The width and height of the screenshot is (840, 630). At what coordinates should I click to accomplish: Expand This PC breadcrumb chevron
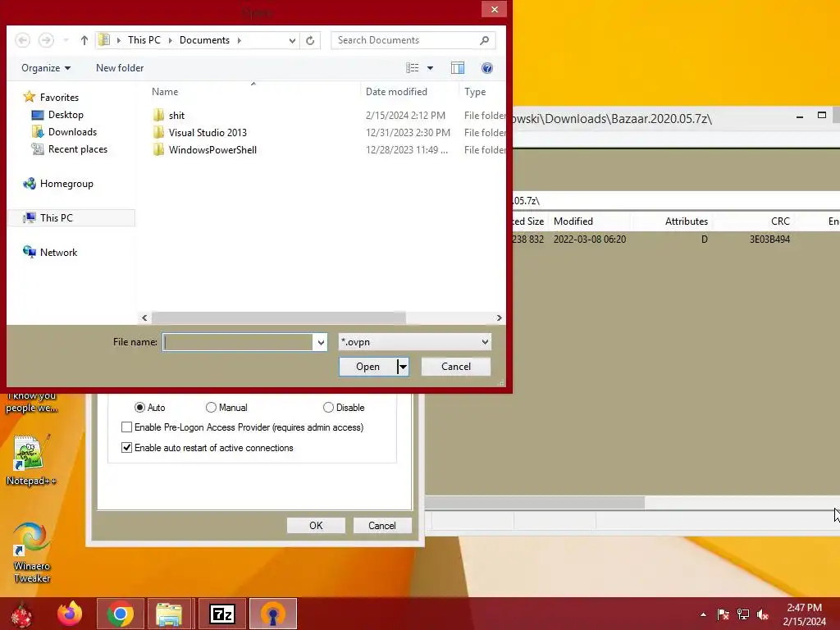click(170, 40)
